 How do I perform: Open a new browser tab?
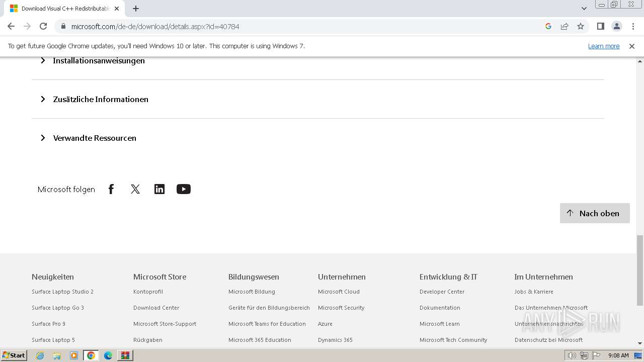[x=136, y=9]
